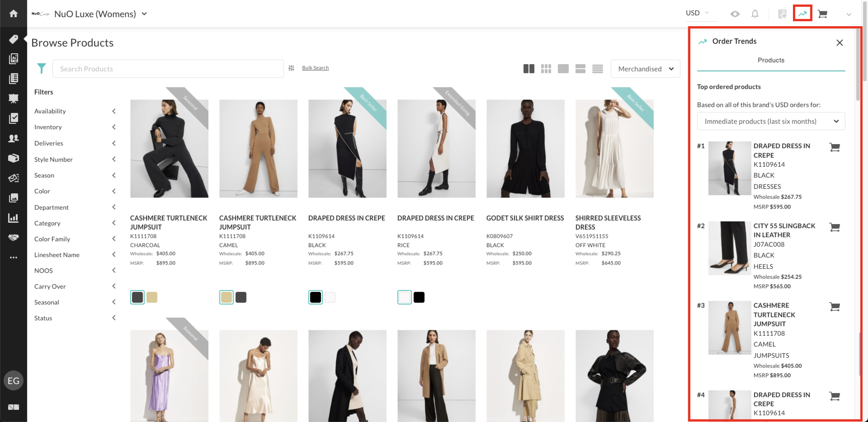Open advanced search sliders icon

click(291, 68)
